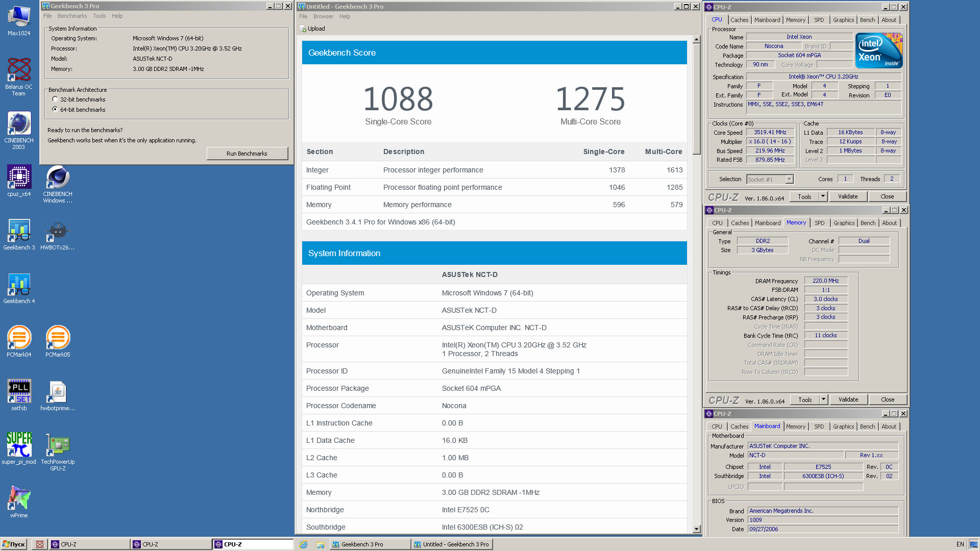Click Close in CPU-Z Memory window

(x=888, y=399)
